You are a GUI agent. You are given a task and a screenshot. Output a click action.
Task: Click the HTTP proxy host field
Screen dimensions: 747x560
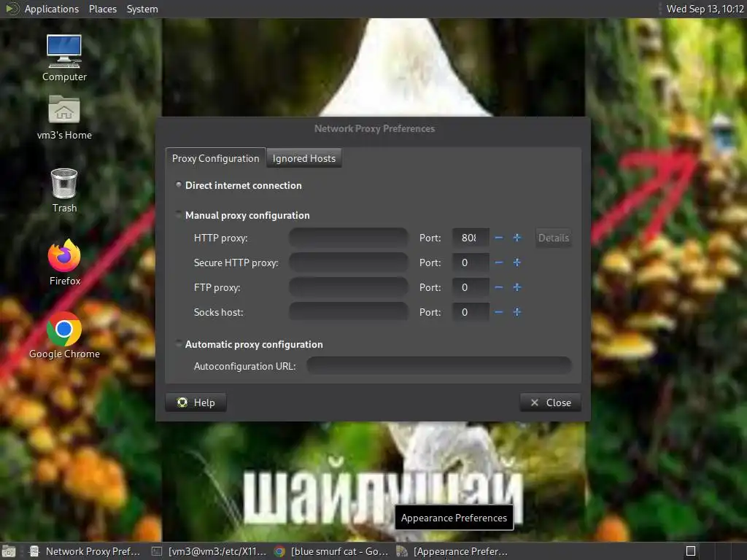(x=348, y=238)
